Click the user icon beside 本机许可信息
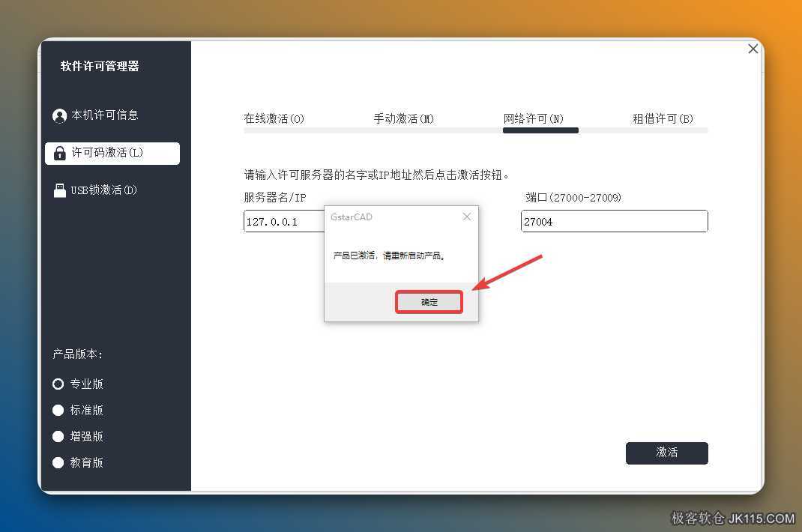This screenshot has height=532, width=802. click(59, 116)
